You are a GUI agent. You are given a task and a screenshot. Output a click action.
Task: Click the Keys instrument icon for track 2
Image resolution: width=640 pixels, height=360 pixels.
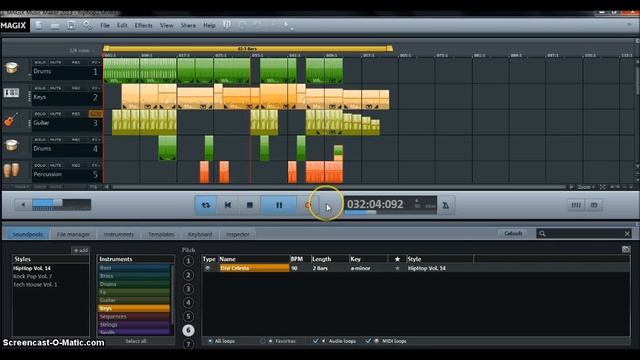click(x=11, y=93)
